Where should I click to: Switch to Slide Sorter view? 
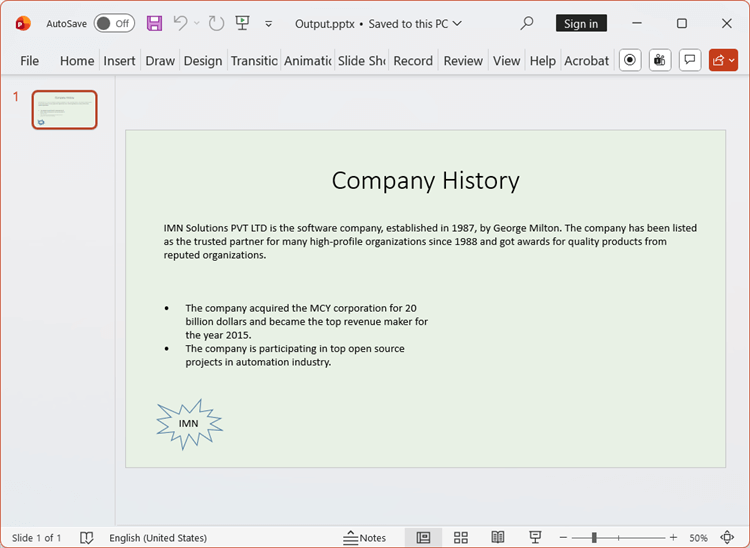pyautogui.click(x=461, y=537)
